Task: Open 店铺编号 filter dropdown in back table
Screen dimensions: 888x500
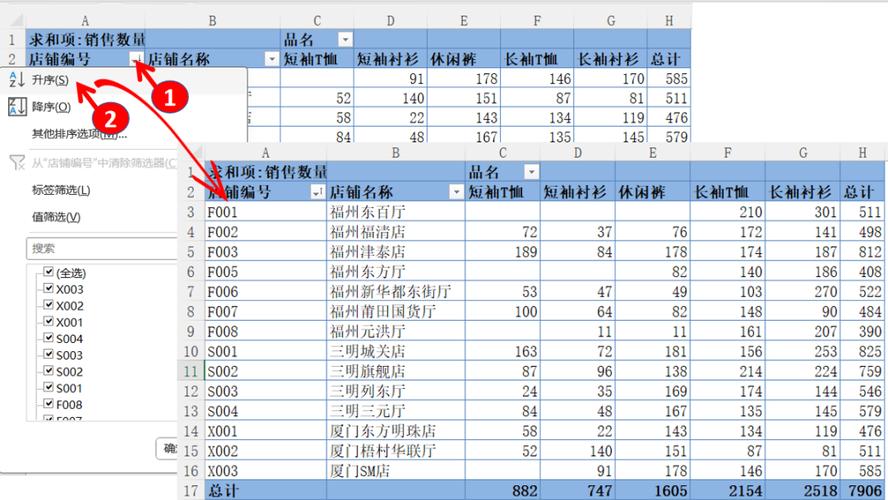Action: (136, 59)
